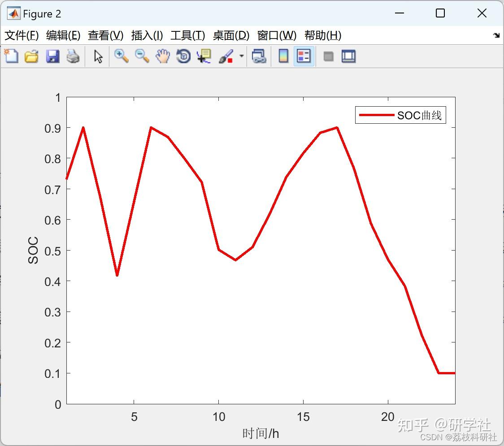Image resolution: width=504 pixels, height=446 pixels.
Task: Select the Zoom Out tool
Action: 141,56
